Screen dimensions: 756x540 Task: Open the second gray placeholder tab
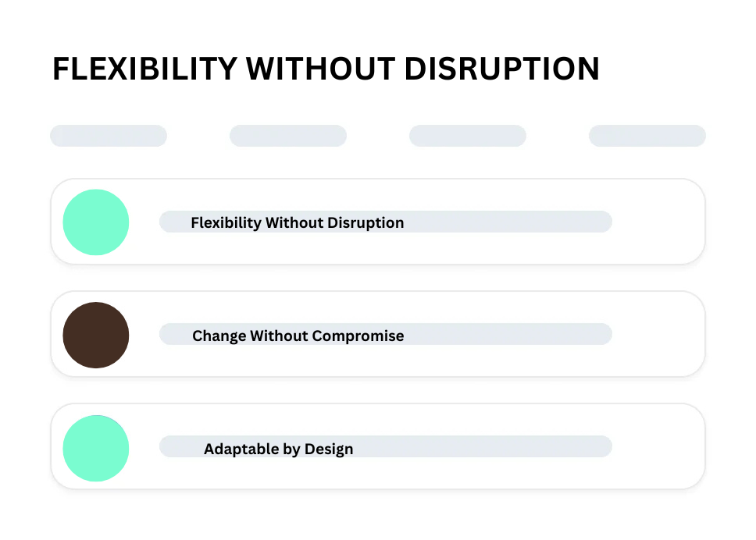288,136
